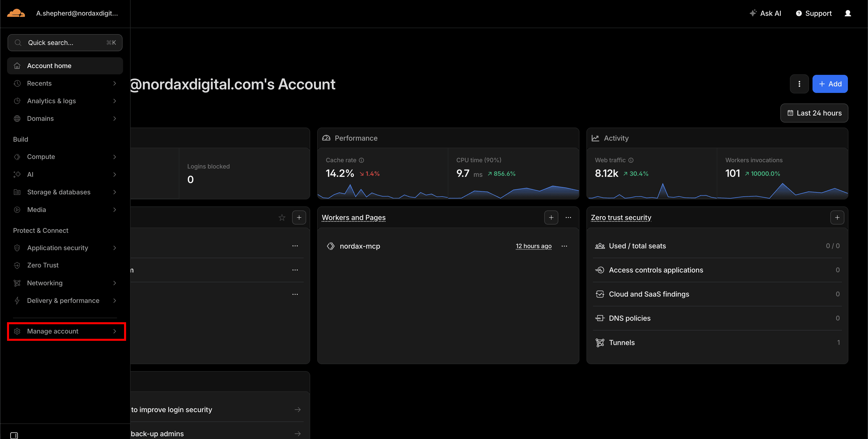Open the nordax-mcp worker
The image size is (868, 439).
point(360,246)
